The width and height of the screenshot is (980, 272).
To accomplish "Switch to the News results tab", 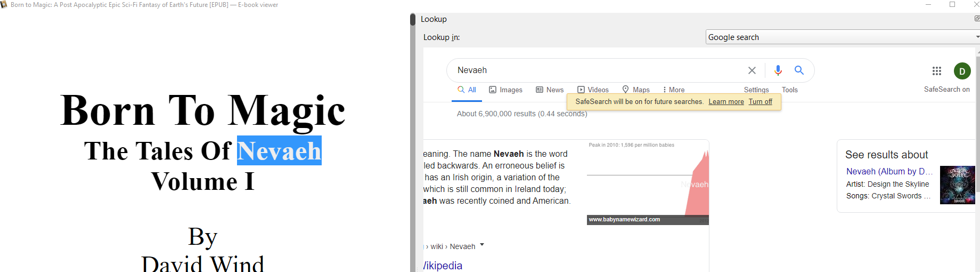I will [550, 90].
